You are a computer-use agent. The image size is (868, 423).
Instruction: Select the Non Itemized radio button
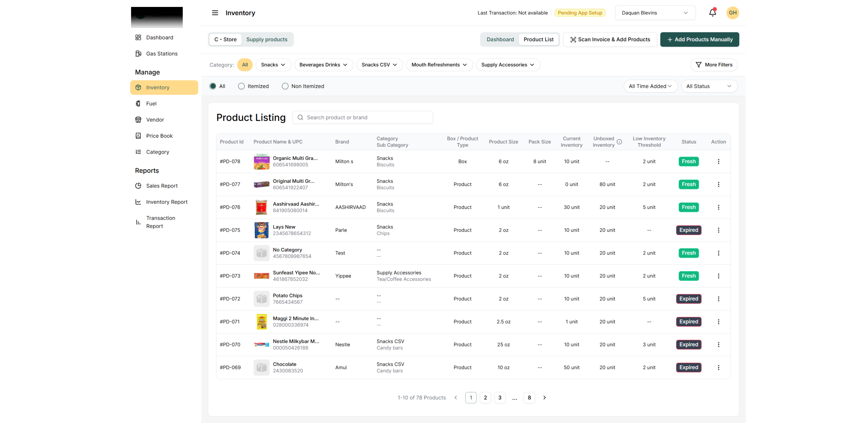(x=285, y=86)
